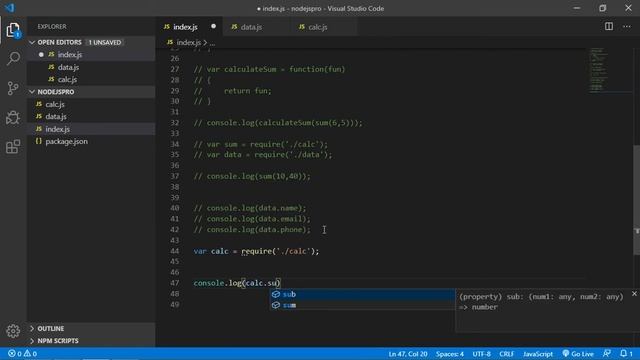Screen dimensions: 640x360
Task: Close the suggestion details panel
Action: [634, 293]
